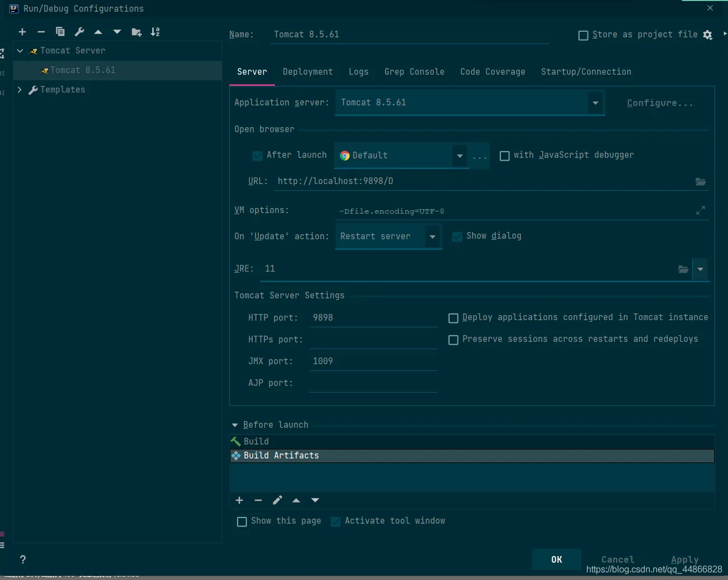The width and height of the screenshot is (728, 580).
Task: Confirm with the OK button
Action: tap(557, 559)
